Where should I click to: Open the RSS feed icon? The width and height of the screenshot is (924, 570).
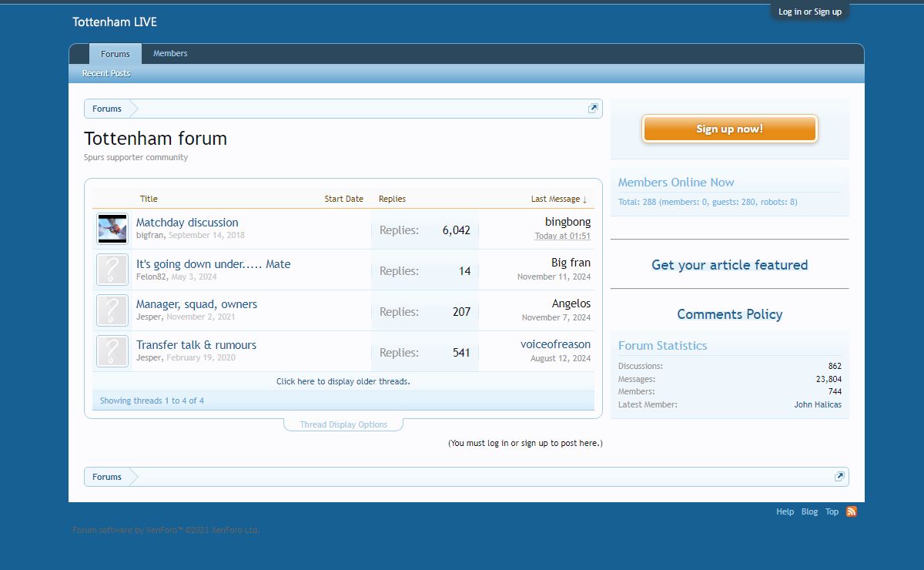(x=851, y=511)
